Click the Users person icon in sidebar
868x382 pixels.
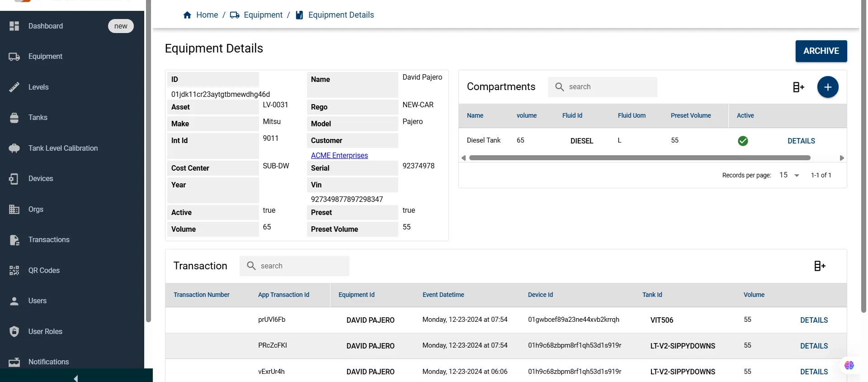[14, 301]
